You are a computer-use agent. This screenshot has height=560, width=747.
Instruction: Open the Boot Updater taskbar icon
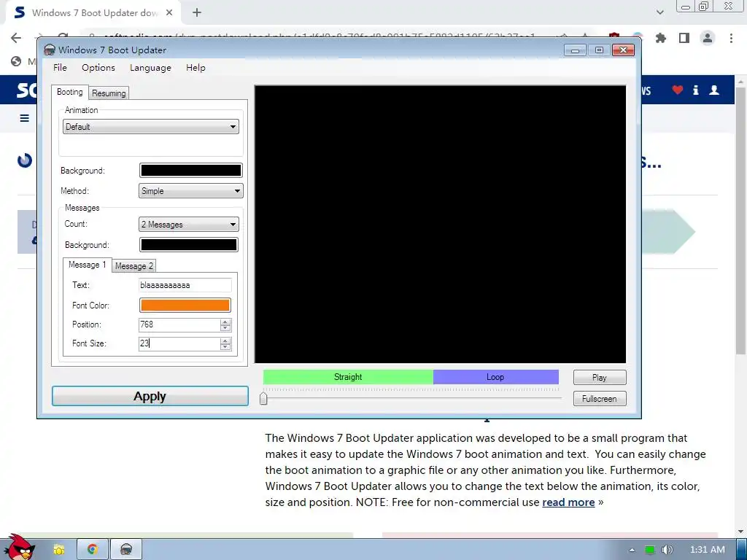(x=125, y=550)
